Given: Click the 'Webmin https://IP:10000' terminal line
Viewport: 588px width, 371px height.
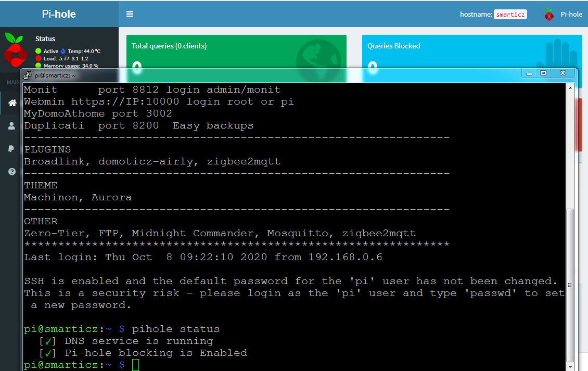Looking at the screenshot, I should pos(159,101).
